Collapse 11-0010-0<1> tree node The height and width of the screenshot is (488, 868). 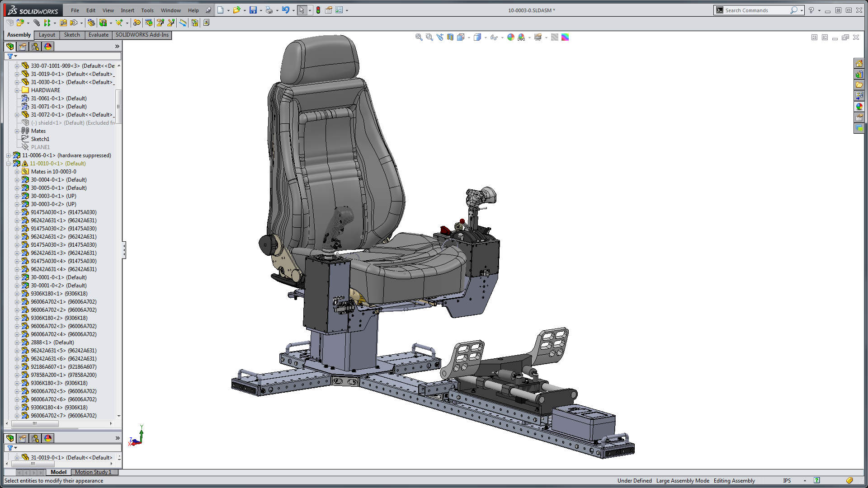9,163
